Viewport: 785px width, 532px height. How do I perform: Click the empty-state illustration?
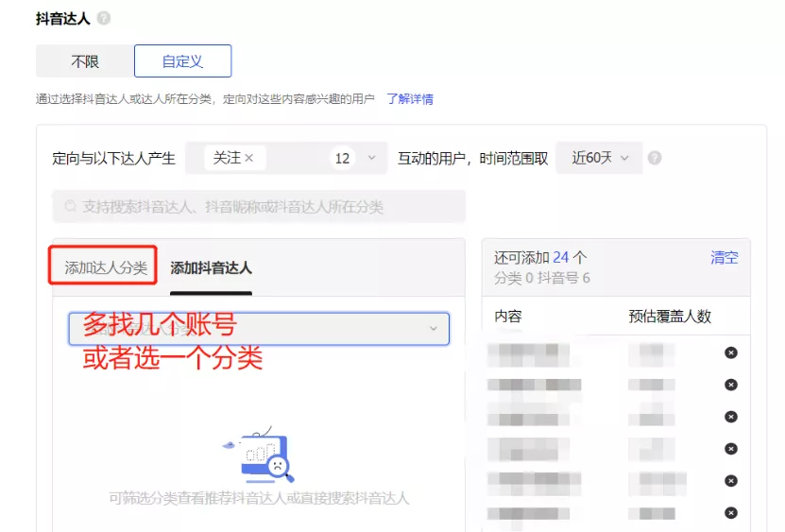click(259, 455)
